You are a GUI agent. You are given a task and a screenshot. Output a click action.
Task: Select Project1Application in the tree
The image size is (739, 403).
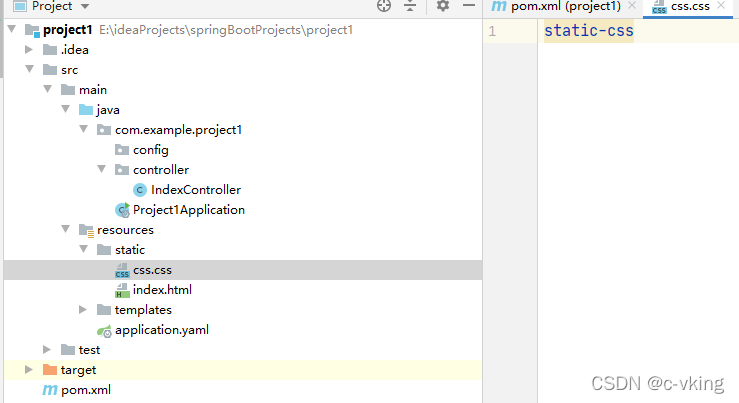(189, 210)
